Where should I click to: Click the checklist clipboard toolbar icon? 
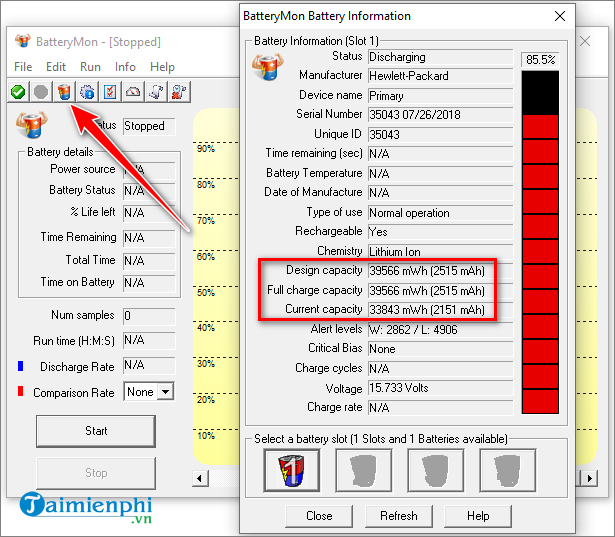pyautogui.click(x=110, y=92)
